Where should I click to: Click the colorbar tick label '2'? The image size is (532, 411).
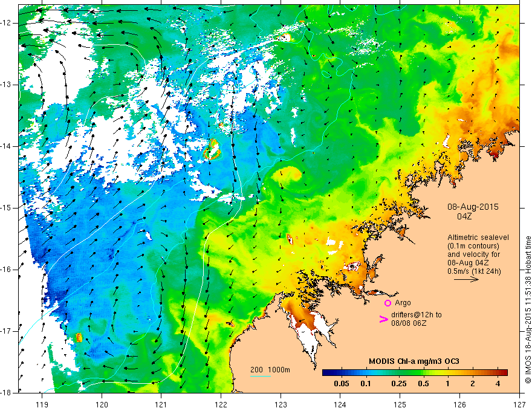point(473,384)
